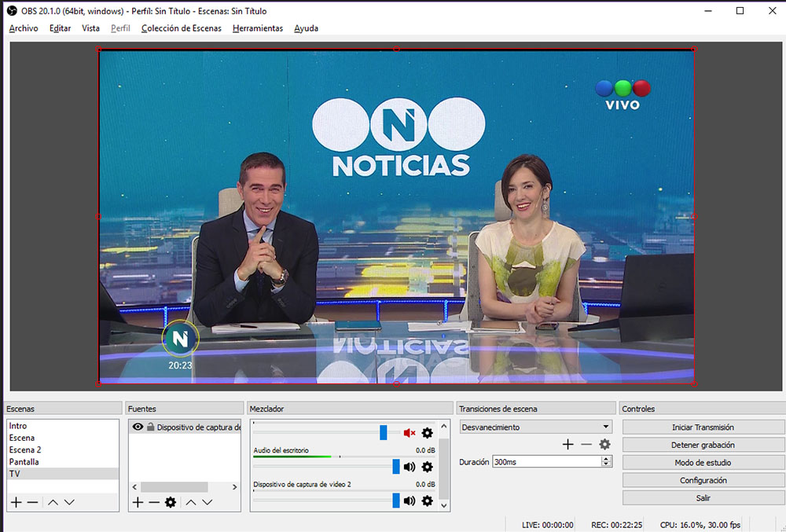This screenshot has width=786, height=532.
Task: Increase the Duración value with the up arrow
Action: [x=607, y=459]
